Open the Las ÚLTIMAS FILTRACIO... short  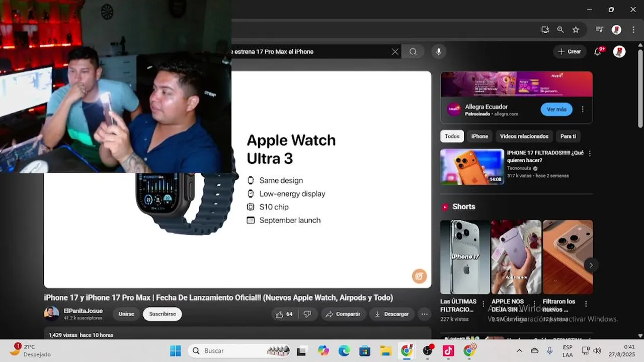coord(465,257)
